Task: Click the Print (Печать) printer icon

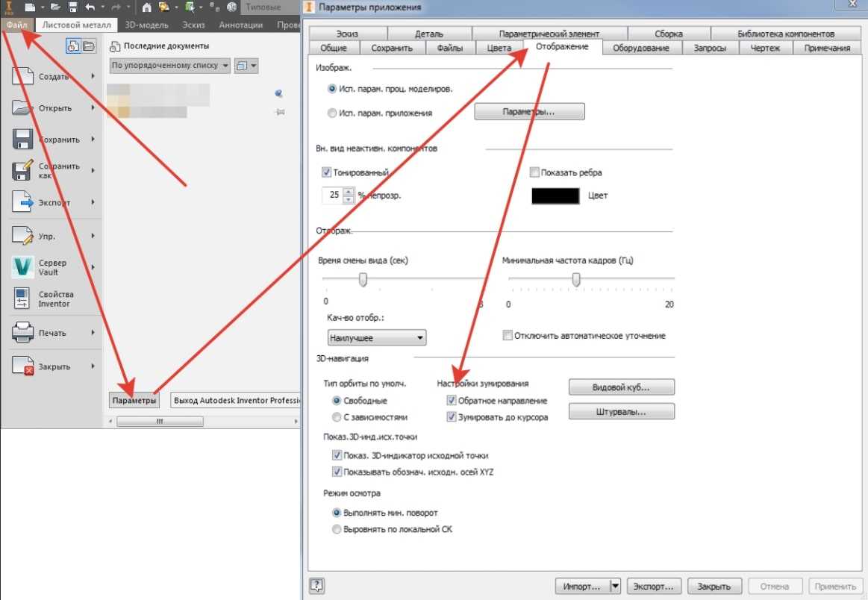Action: click(x=23, y=333)
